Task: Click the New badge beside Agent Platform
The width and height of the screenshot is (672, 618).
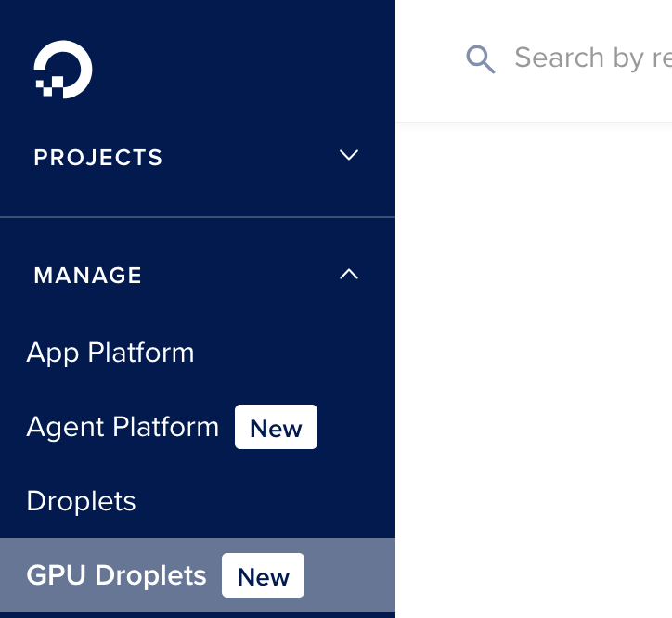Action: 276,427
